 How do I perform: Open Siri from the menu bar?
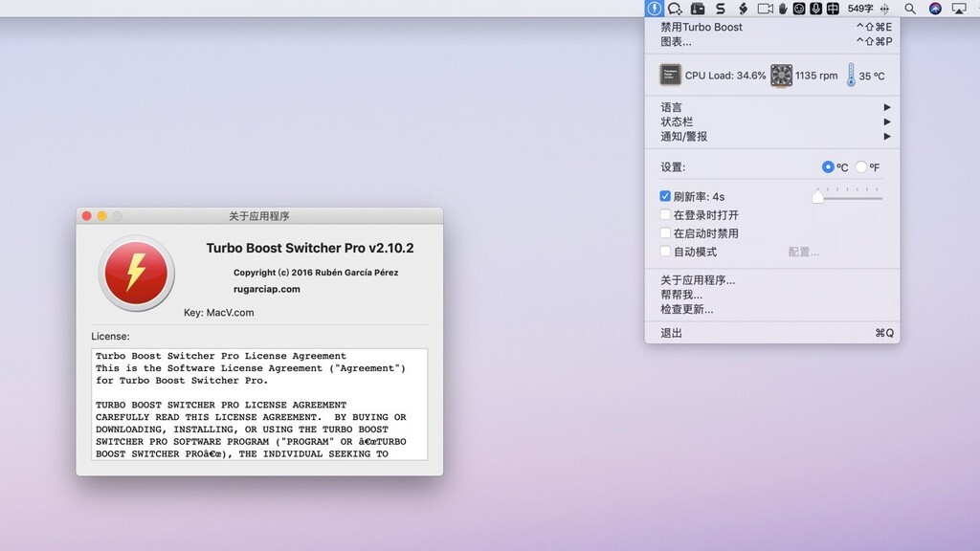(x=935, y=9)
